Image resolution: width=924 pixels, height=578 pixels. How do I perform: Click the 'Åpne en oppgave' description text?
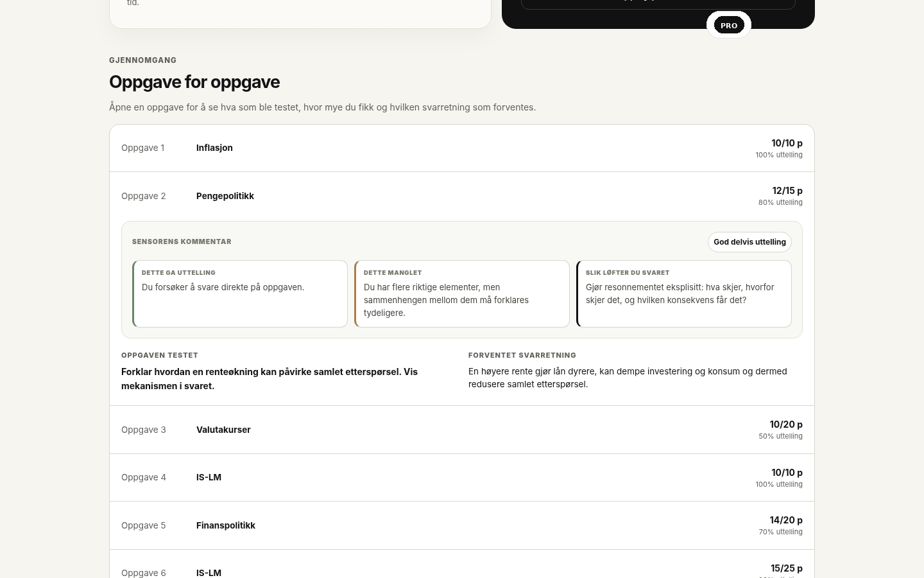pos(322,107)
